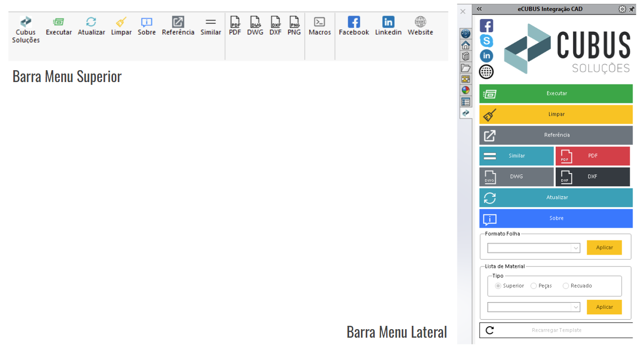Click the Atualizar refresh icon in toolbar

91,22
